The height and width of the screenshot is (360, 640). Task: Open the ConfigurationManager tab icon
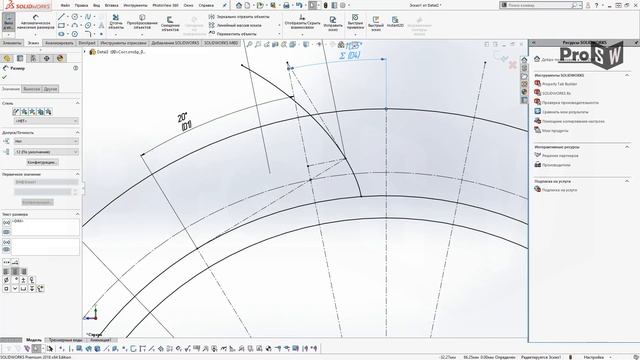(33, 58)
